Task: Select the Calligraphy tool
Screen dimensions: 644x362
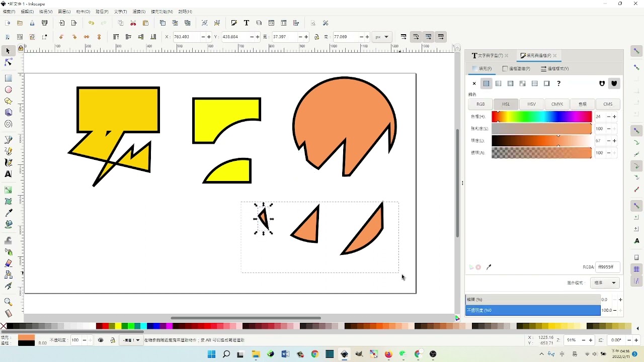Action: pos(8,163)
